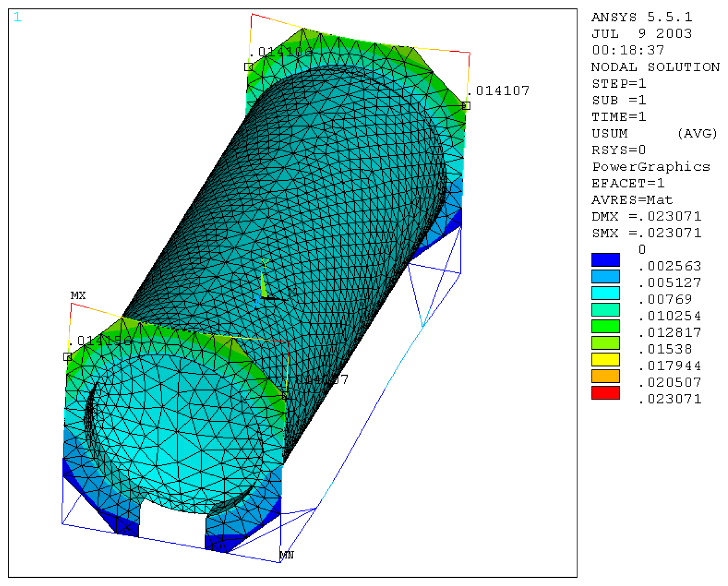The image size is (728, 586).
Task: Click the window number 1 in corner
Action: coord(17,17)
